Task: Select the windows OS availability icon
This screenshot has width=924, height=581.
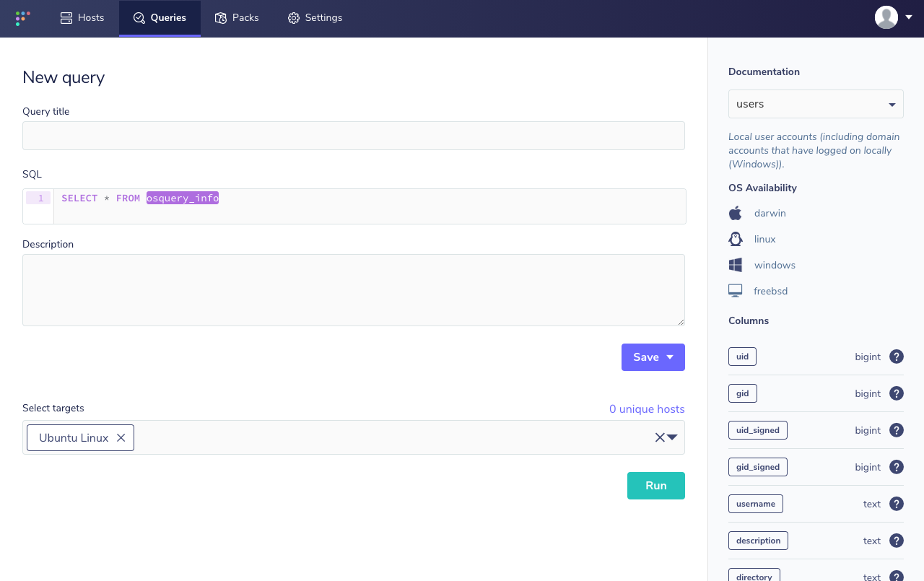Action: (735, 265)
